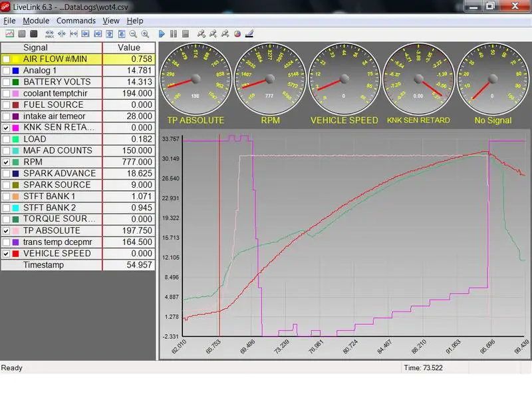This screenshot has width=532, height=416.
Task: Click the RPM value 777.000 cell
Action: (x=129, y=162)
